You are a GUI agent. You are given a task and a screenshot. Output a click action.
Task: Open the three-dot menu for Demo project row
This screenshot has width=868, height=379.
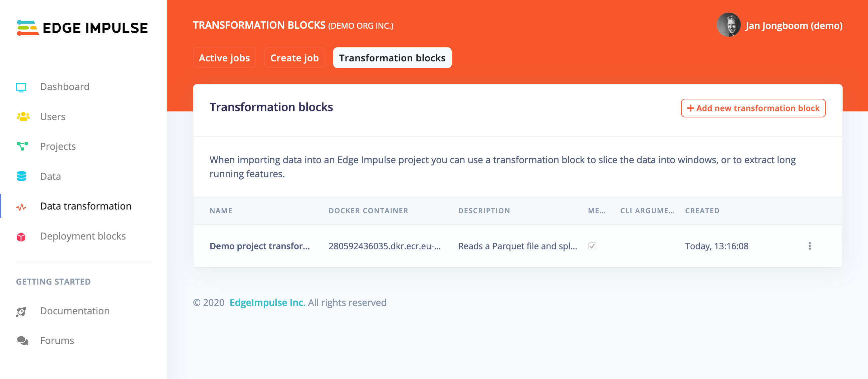coord(809,246)
